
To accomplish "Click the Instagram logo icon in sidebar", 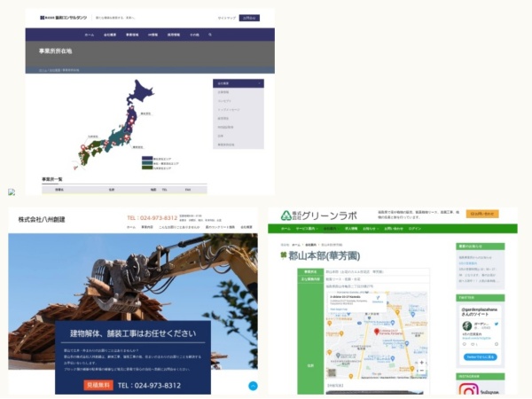I will pos(468,389).
